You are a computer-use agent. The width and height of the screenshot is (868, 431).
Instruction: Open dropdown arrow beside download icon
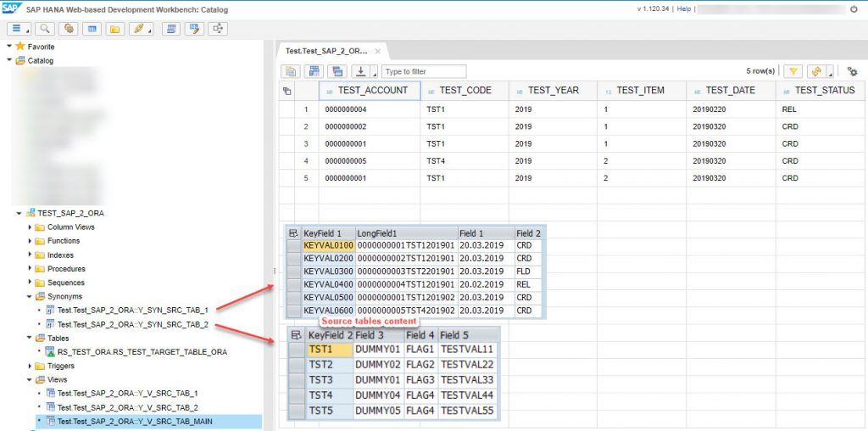click(x=374, y=74)
